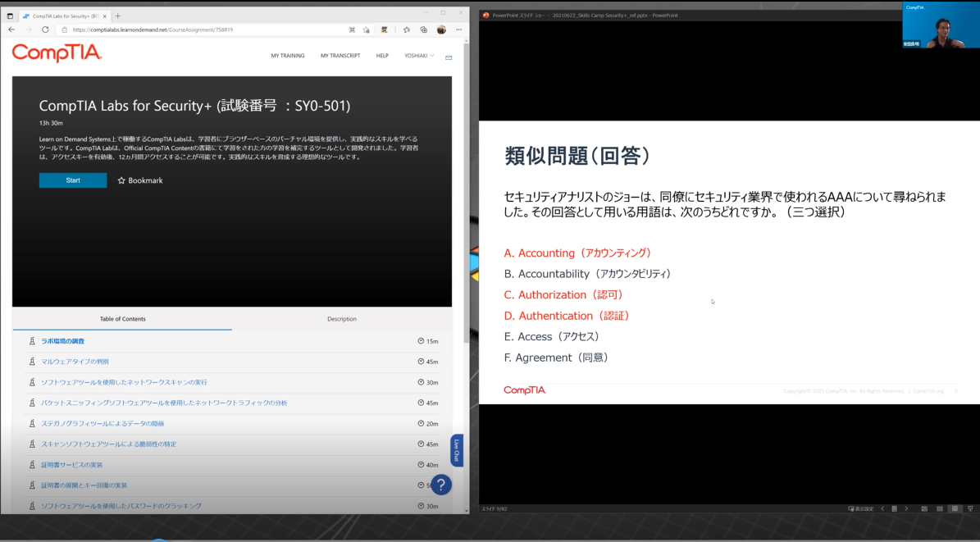Switch PowerPoint to Slide Sorter view
The width and height of the screenshot is (980, 542).
939,509
